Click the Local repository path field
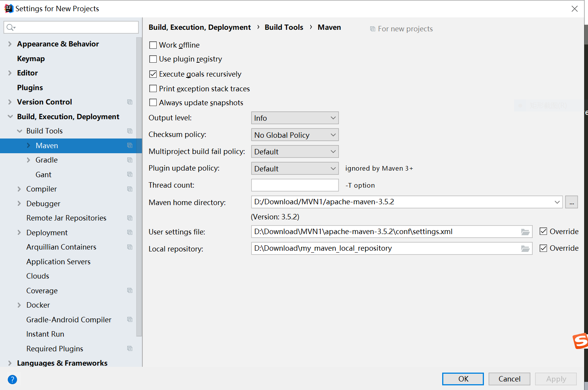Screen dimensions: 588x390 click(x=391, y=248)
